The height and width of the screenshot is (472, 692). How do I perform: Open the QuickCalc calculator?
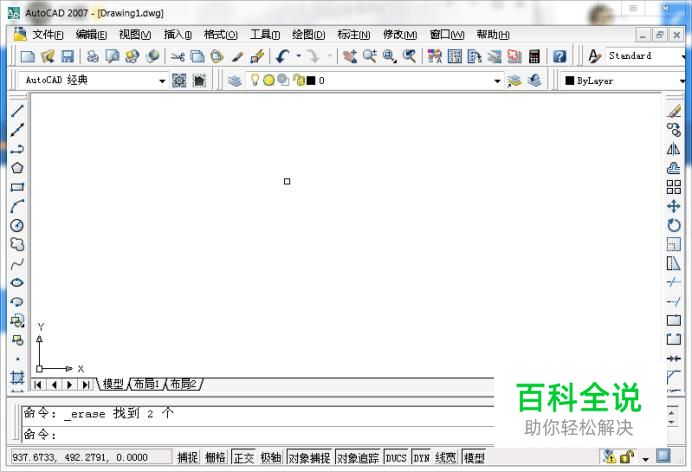[534, 56]
